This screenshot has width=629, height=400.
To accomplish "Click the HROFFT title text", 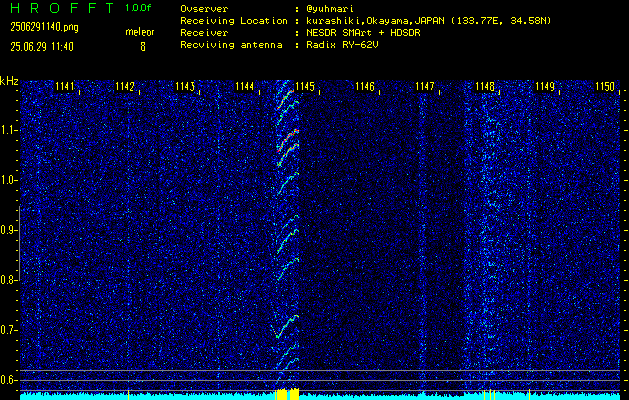I will (62, 8).
